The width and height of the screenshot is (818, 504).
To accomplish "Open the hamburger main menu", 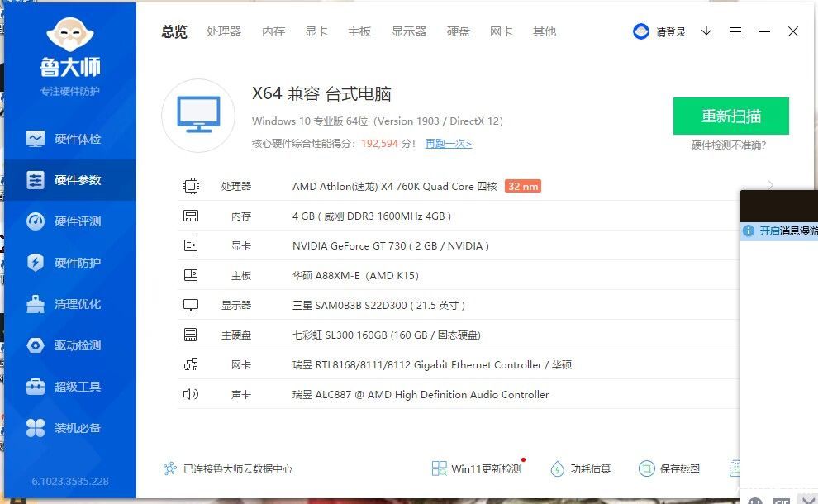I will coord(735,32).
